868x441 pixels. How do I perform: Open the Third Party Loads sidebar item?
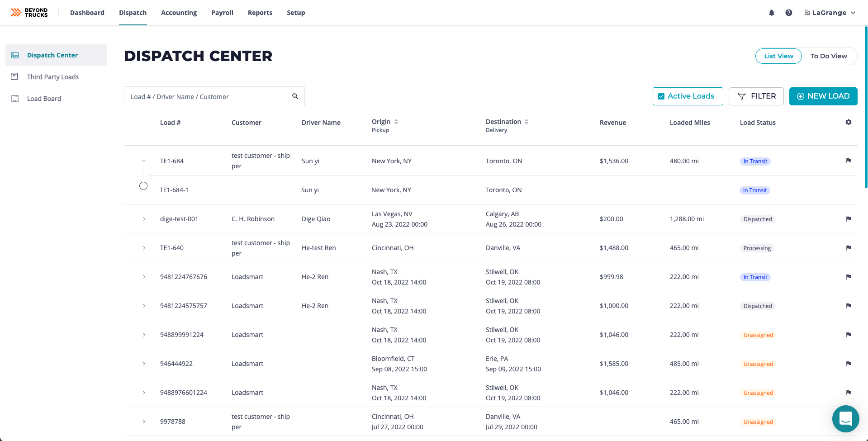pos(52,76)
